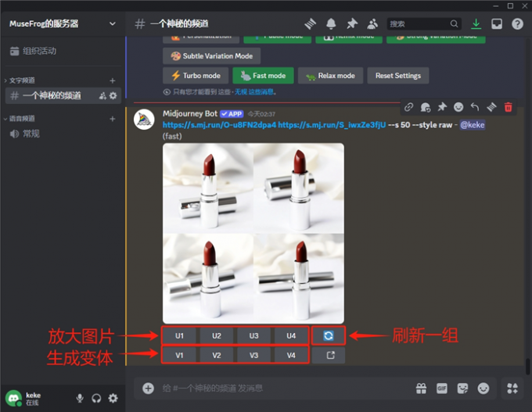Create variation with V1
532x412 pixels.
[179, 355]
